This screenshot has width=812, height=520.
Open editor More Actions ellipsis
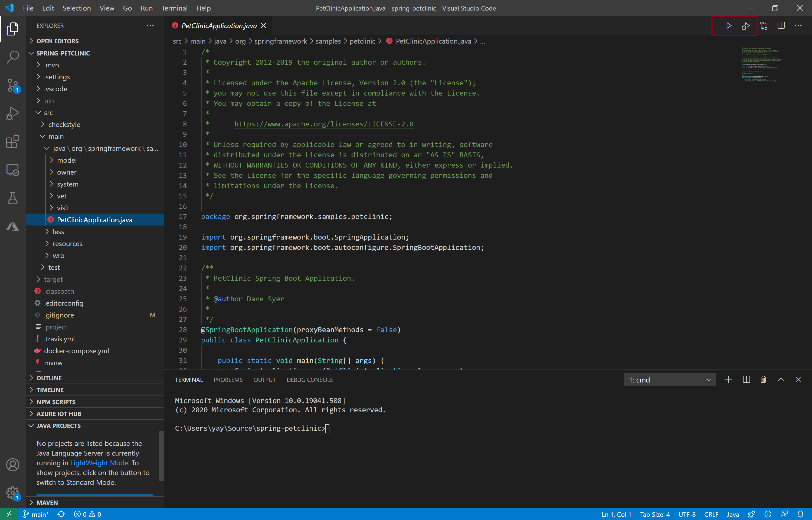[798, 26]
